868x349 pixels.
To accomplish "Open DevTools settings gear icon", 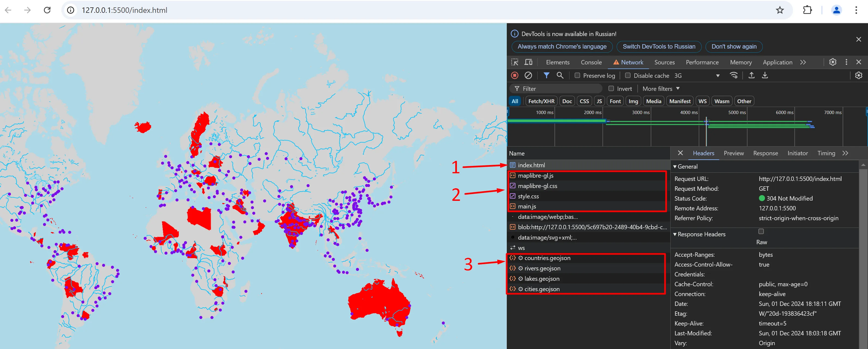I will 833,62.
